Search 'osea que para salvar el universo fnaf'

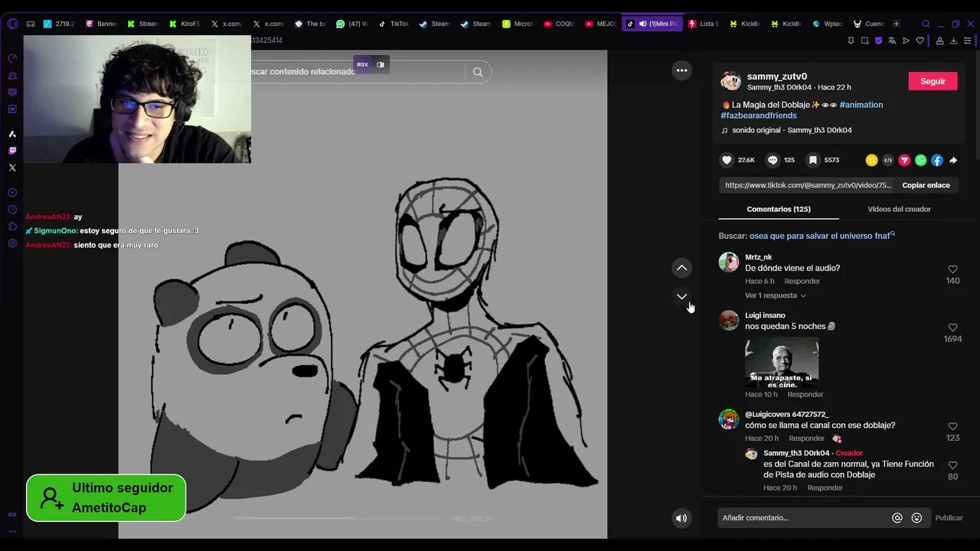822,236
